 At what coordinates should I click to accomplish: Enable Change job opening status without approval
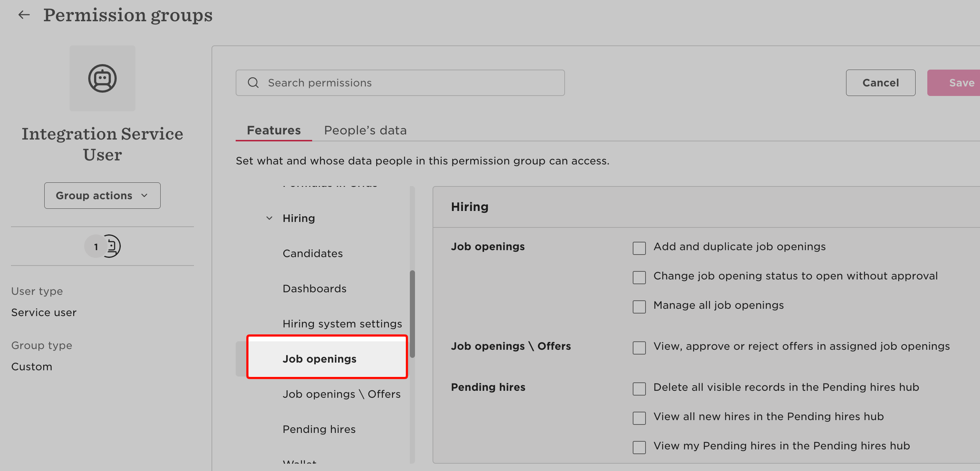pyautogui.click(x=639, y=278)
